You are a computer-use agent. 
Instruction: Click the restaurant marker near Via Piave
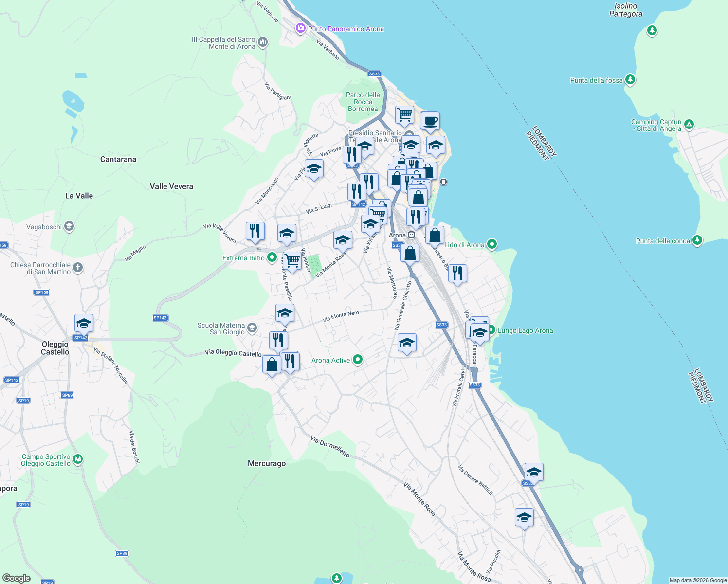pos(353,154)
